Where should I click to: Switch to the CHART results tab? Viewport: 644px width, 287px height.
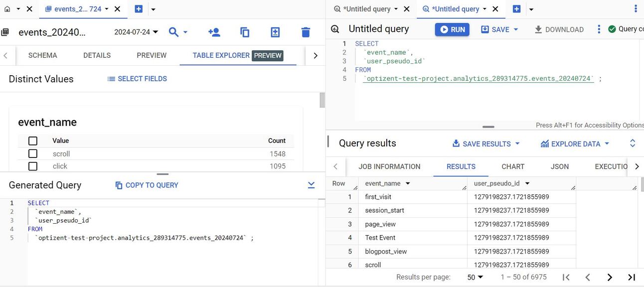pyautogui.click(x=513, y=166)
